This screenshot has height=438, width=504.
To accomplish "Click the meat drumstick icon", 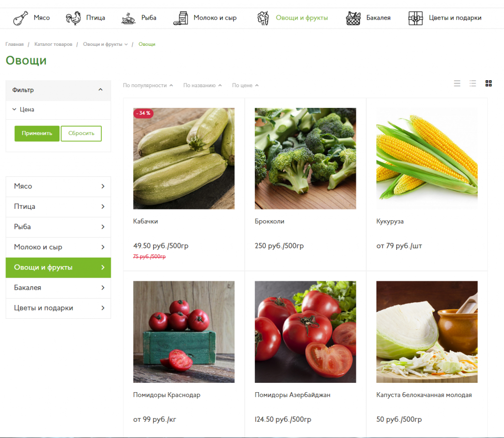I will click(21, 18).
